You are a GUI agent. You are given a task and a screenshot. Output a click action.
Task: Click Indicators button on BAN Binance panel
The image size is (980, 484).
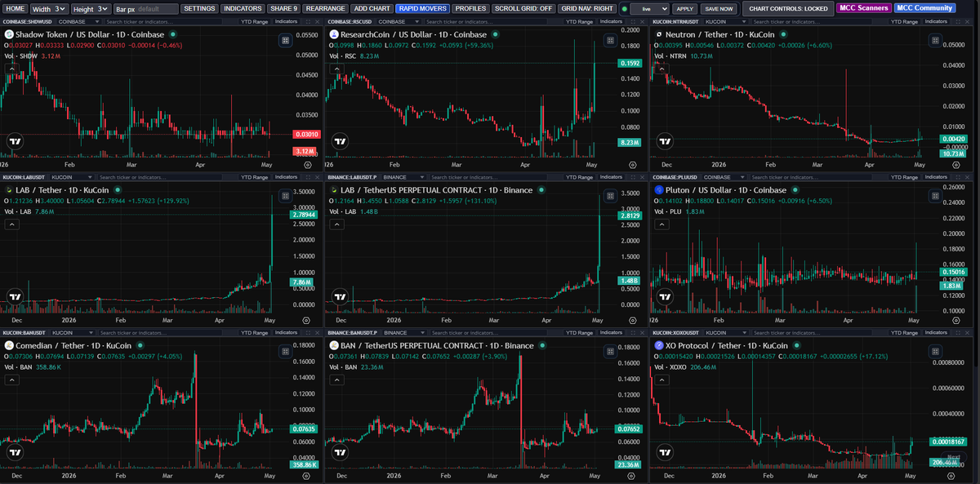click(612, 332)
